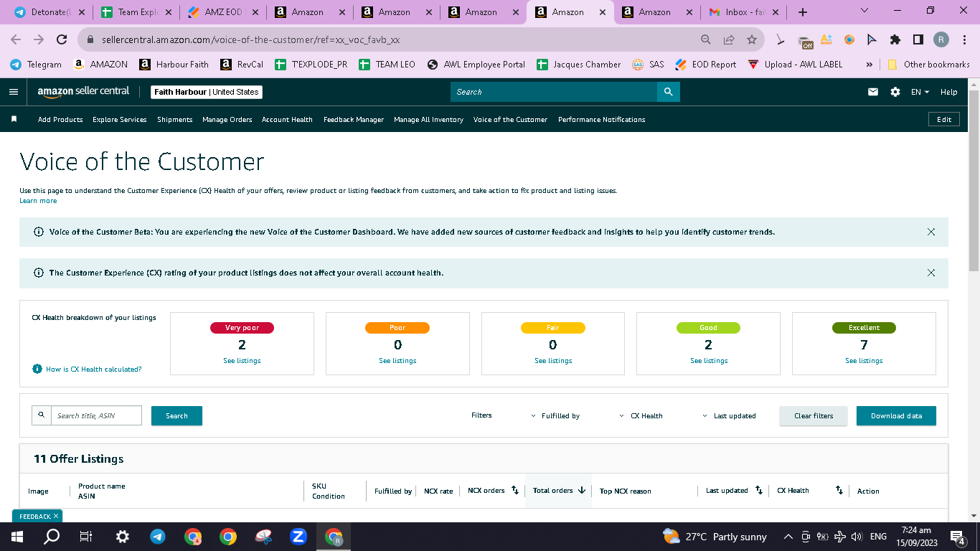Sort listings by CX Health column
Screen dimensions: 980x551
839,490
